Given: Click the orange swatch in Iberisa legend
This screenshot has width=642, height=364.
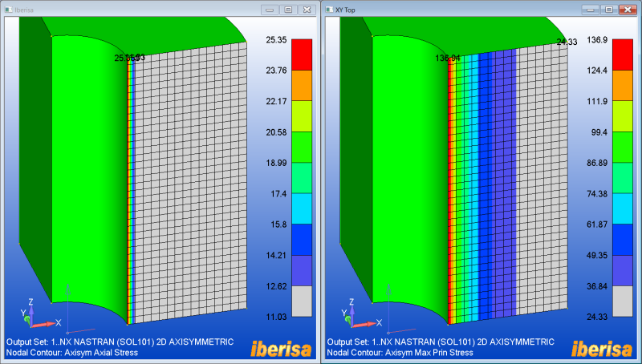Looking at the screenshot, I should coord(302,86).
